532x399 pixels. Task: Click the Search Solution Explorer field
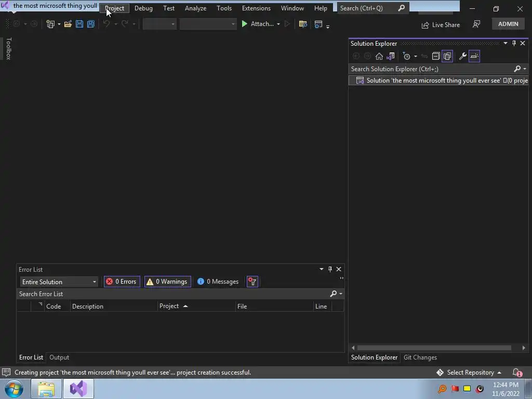click(x=432, y=69)
